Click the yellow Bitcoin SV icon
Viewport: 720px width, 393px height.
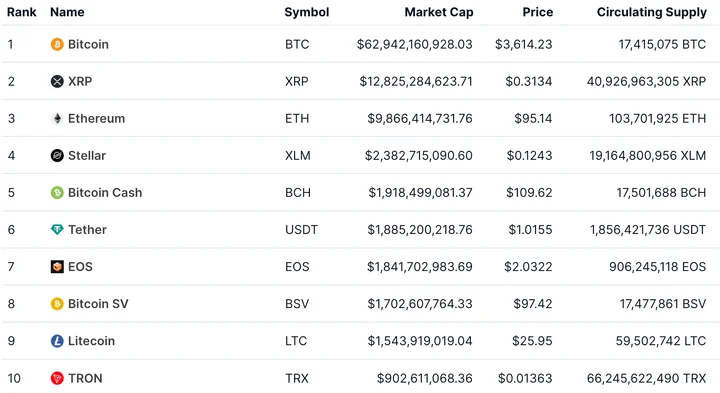[x=57, y=304]
